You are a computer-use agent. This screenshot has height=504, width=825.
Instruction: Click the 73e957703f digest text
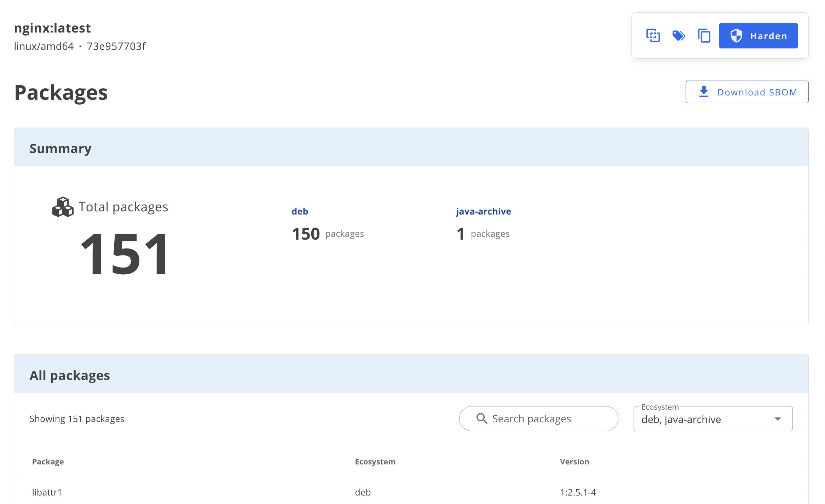[x=116, y=46]
